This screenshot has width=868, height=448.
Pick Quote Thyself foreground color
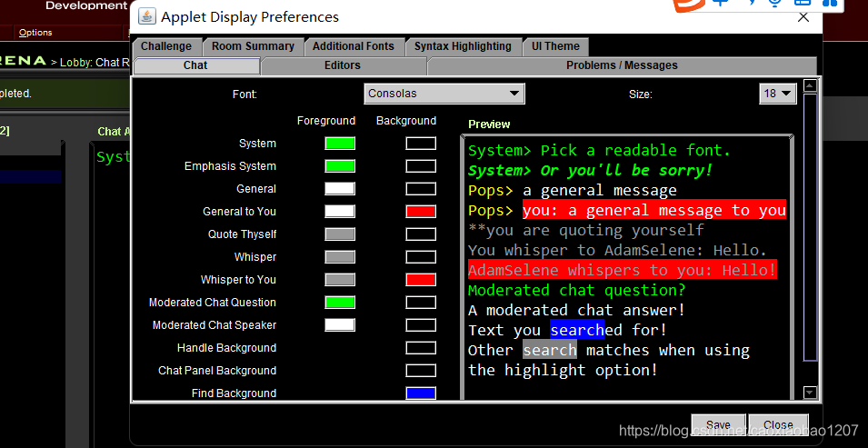point(340,234)
